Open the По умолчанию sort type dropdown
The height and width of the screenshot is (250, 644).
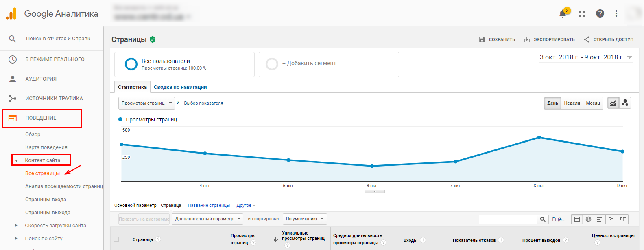pos(305,219)
